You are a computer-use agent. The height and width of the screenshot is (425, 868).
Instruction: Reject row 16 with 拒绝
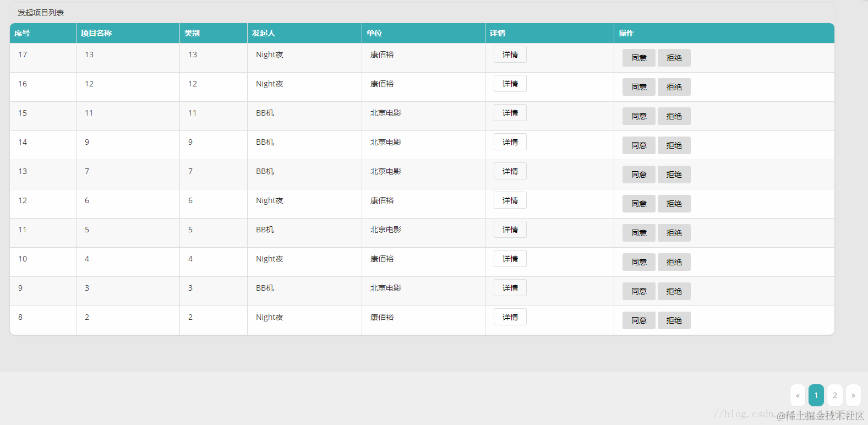(674, 87)
